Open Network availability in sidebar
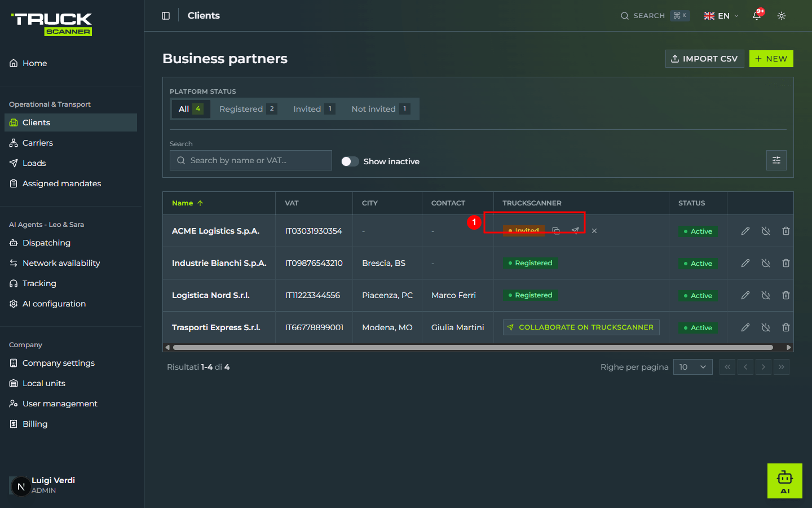 pyautogui.click(x=70, y=263)
